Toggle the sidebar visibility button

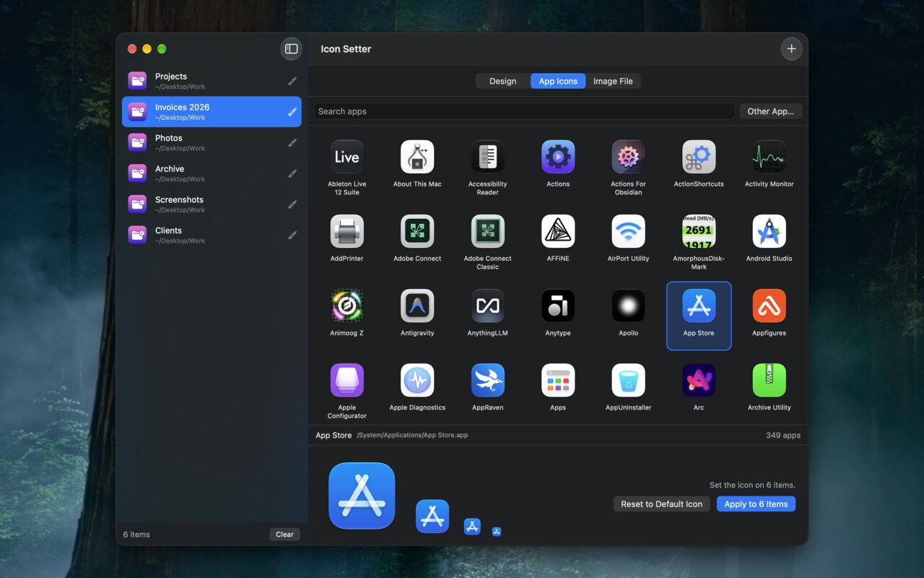click(291, 48)
